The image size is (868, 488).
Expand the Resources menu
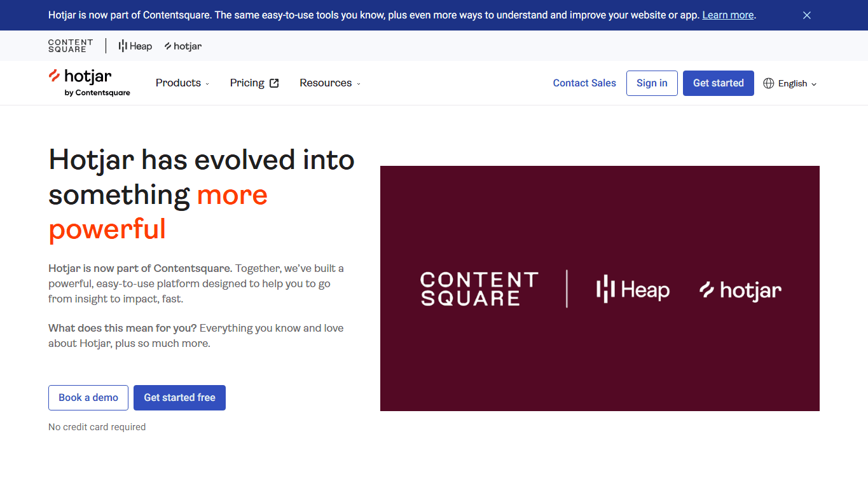pyautogui.click(x=330, y=83)
